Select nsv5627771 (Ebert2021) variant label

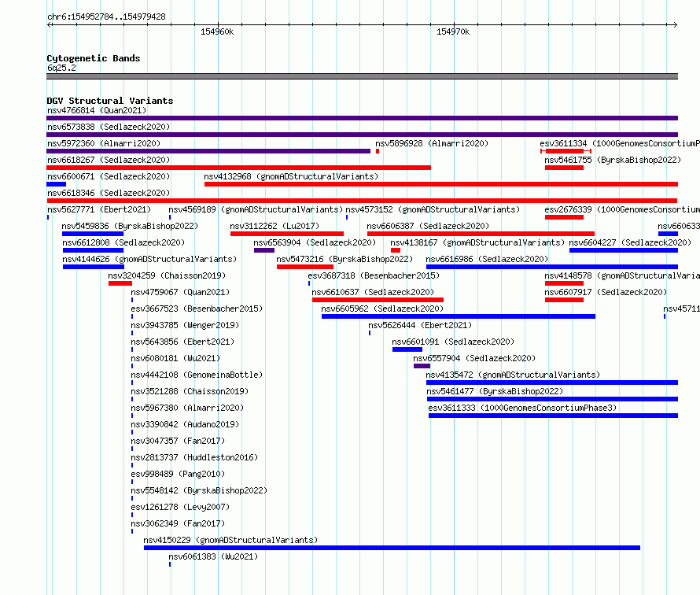(x=99, y=209)
